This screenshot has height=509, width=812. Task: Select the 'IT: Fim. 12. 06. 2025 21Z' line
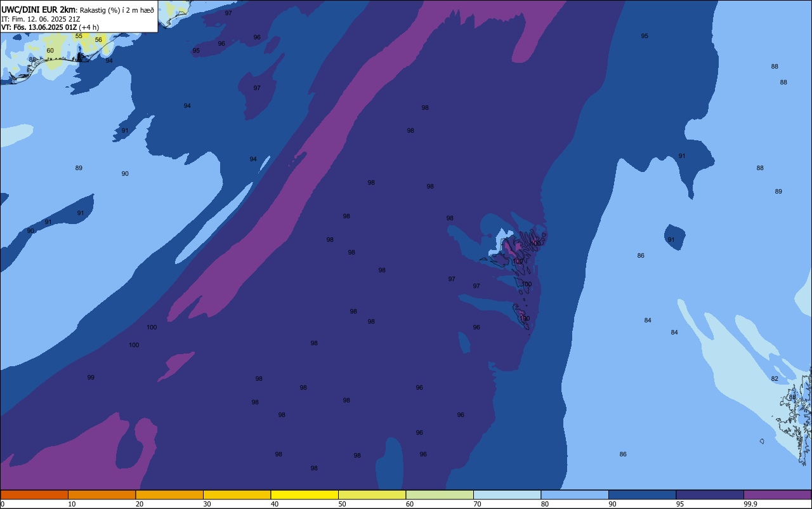[41, 19]
